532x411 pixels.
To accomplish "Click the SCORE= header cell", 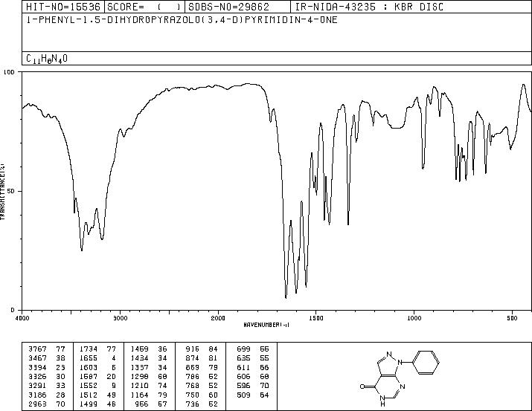I will pos(144,7).
